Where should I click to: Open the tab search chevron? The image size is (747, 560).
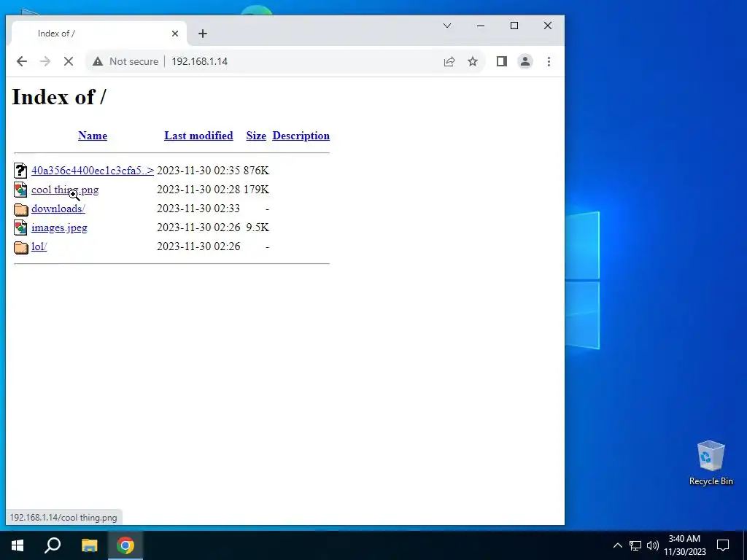pos(447,26)
